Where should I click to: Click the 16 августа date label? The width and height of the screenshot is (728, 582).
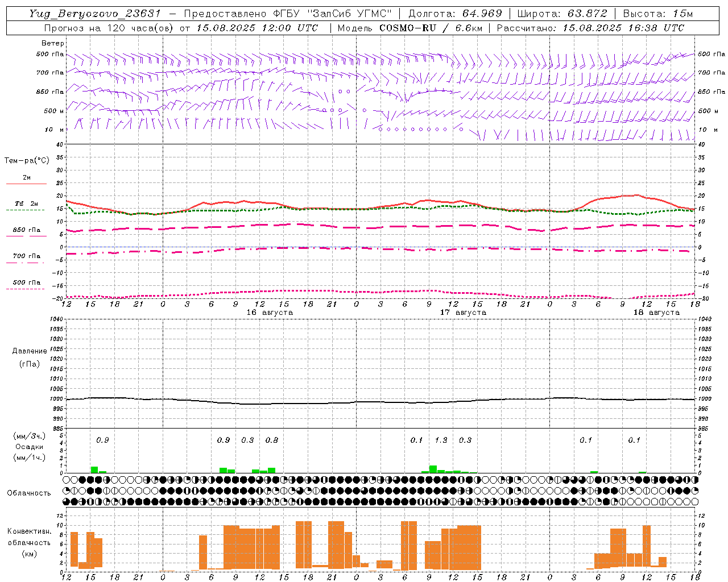[270, 313]
